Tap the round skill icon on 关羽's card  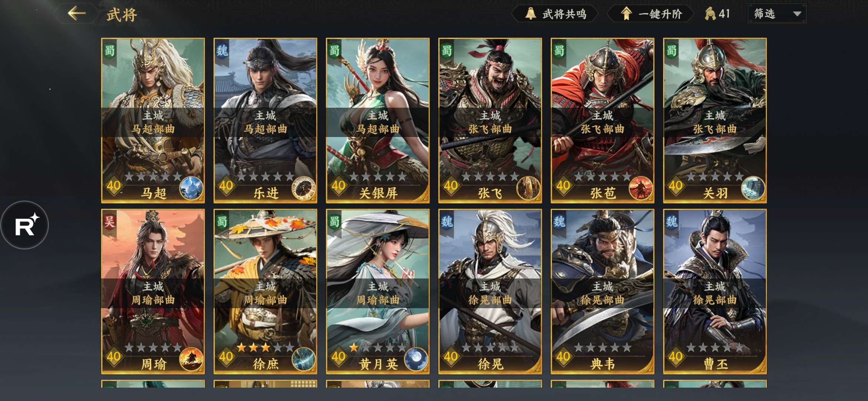click(753, 188)
